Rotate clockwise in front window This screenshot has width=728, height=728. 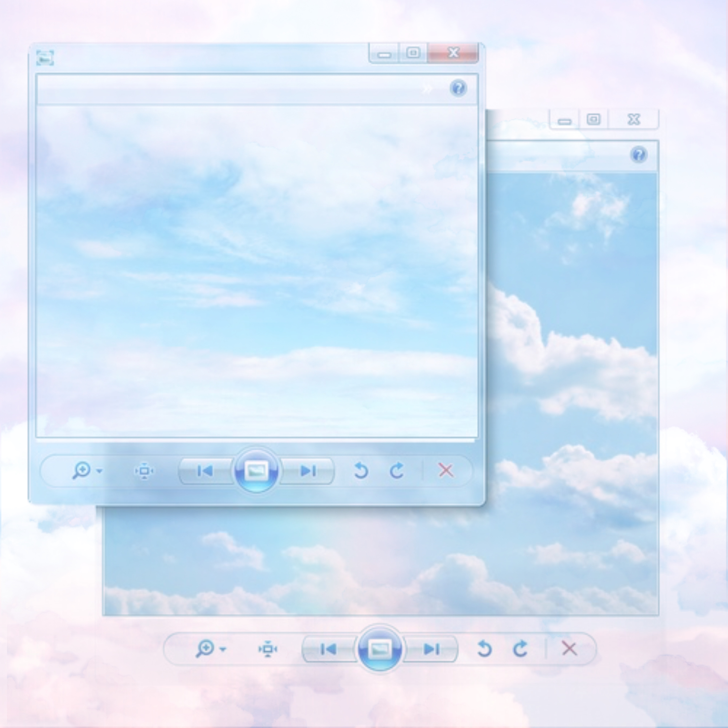point(396,471)
